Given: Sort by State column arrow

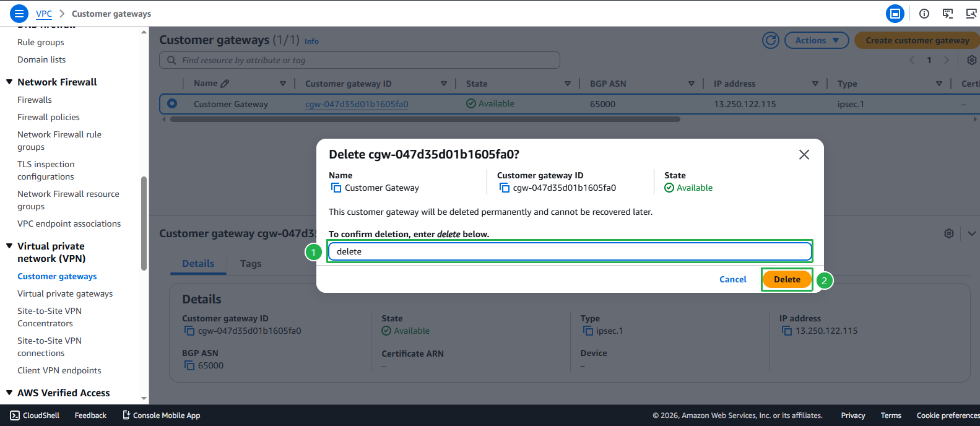Looking at the screenshot, I should pos(568,84).
